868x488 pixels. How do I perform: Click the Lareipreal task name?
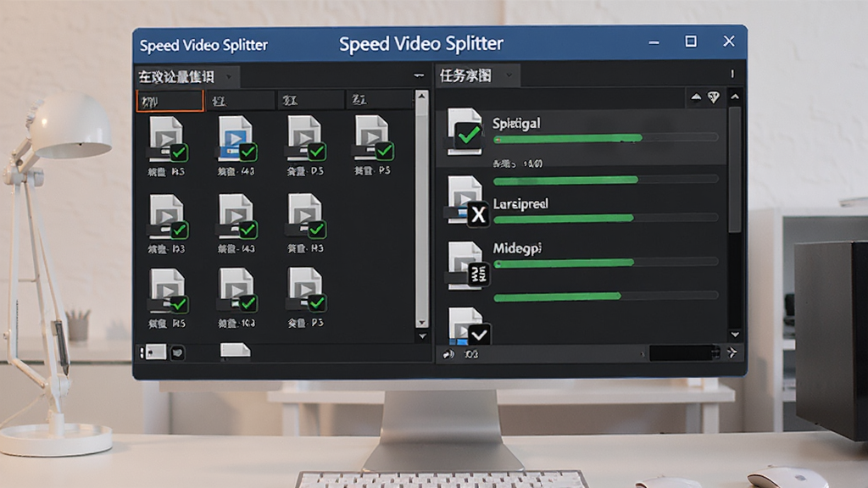(x=521, y=203)
